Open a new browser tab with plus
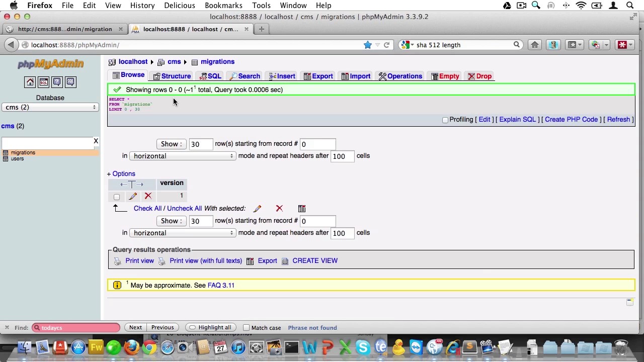The width and height of the screenshot is (644, 362). [x=261, y=29]
